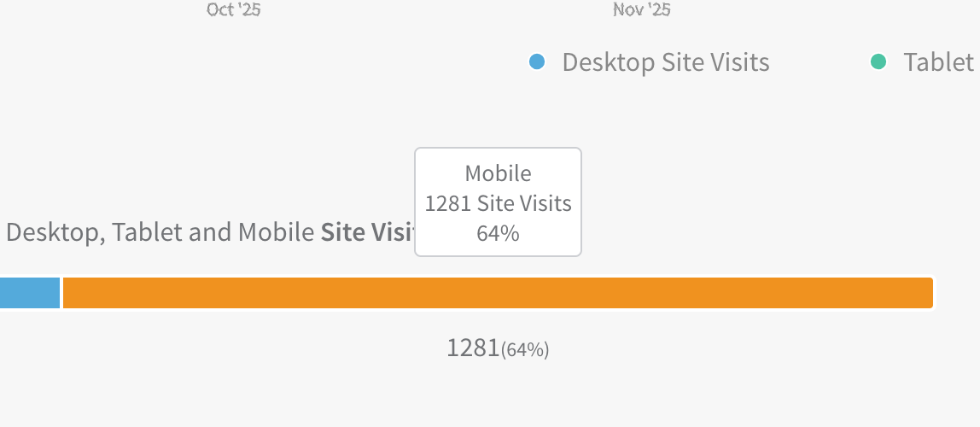
Task: Click the blue Desktop Site Visits legend dot
Action: pos(537,61)
